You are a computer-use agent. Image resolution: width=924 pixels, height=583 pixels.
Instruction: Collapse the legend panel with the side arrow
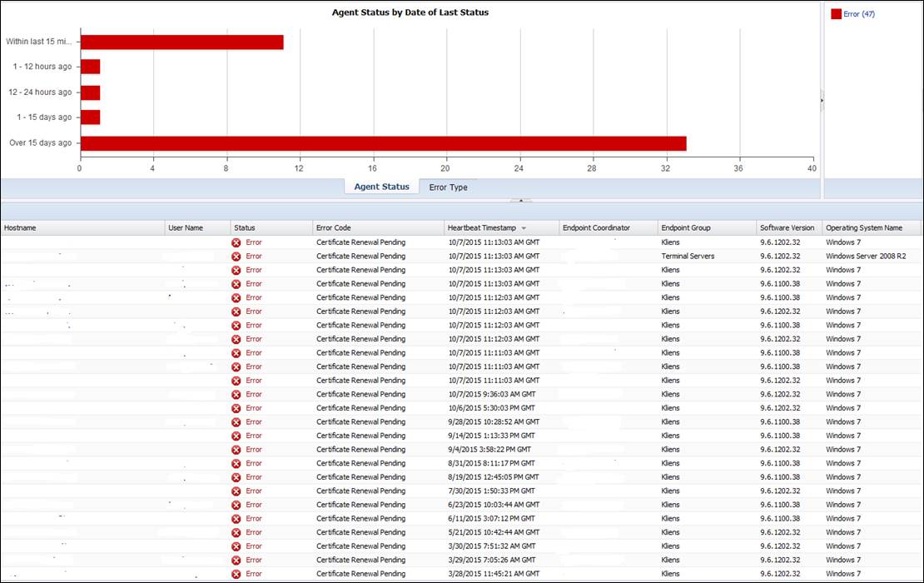coord(822,100)
